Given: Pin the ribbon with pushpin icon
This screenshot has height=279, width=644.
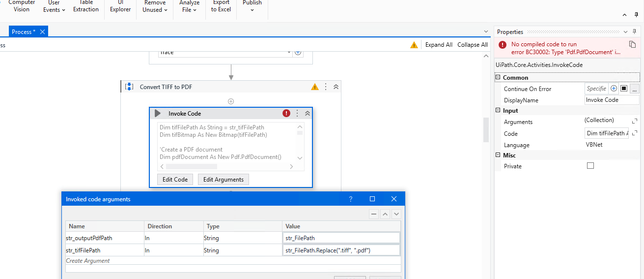Looking at the screenshot, I should [636, 15].
